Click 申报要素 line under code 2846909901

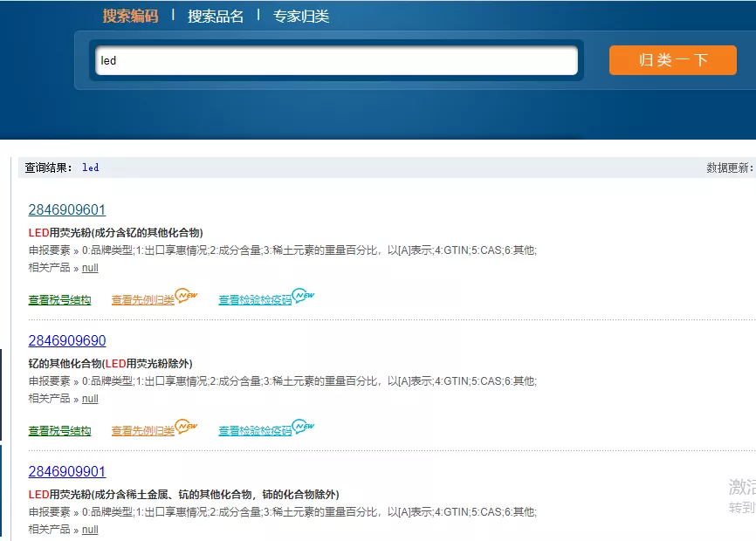[283, 511]
